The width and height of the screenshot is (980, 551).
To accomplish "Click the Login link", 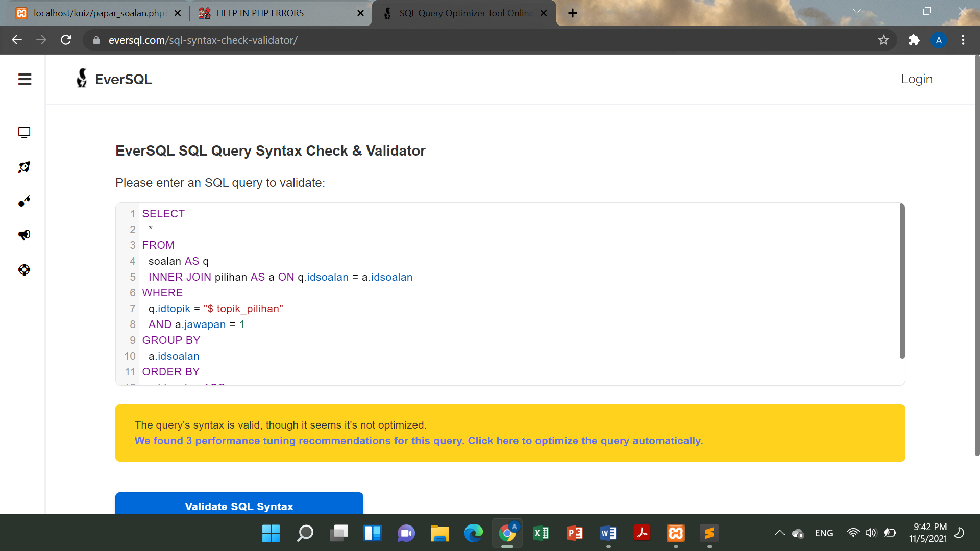I will coord(916,79).
